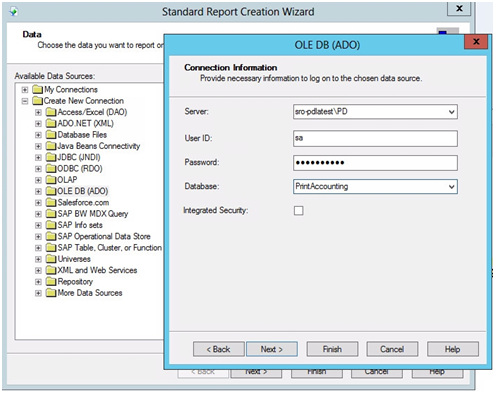This screenshot has height=393, width=495.
Task: Click the Database Files folder icon
Action: click(51, 134)
